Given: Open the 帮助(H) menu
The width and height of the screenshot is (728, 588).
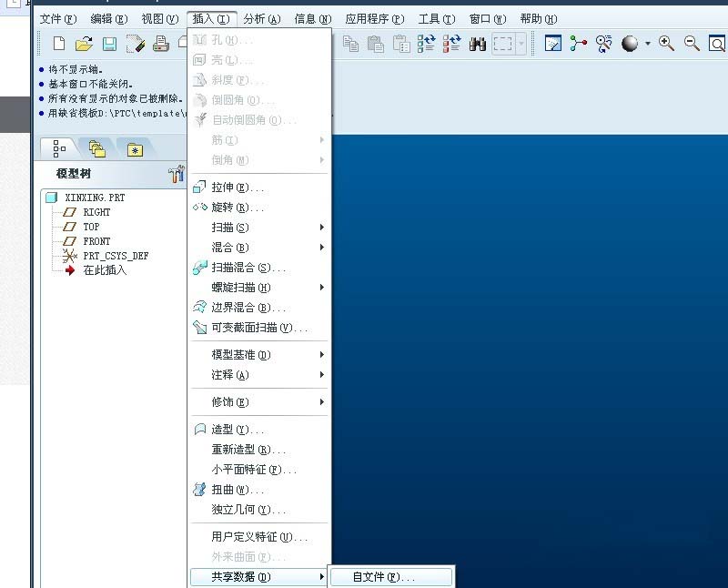Looking at the screenshot, I should pos(539,19).
